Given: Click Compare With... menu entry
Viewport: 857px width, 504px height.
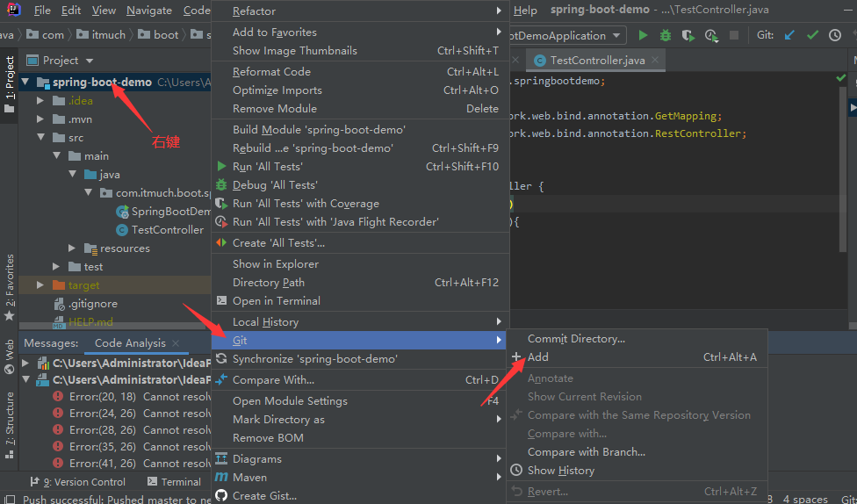Looking at the screenshot, I should pos(360,380).
